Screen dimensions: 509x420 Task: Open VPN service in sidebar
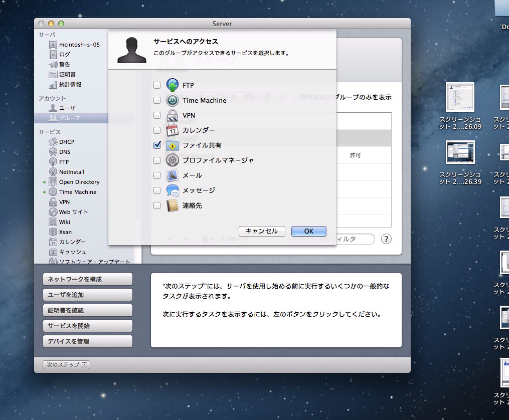coord(59,202)
